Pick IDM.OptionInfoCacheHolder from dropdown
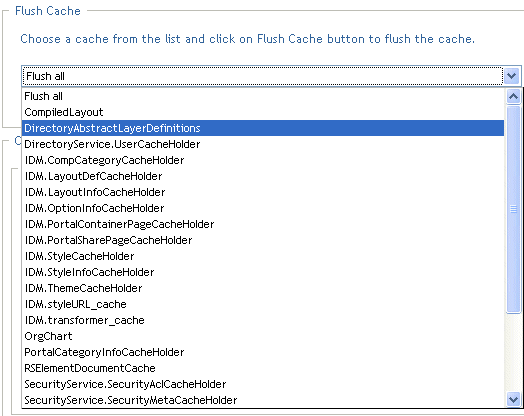The height and width of the screenshot is (416, 524). 263,208
